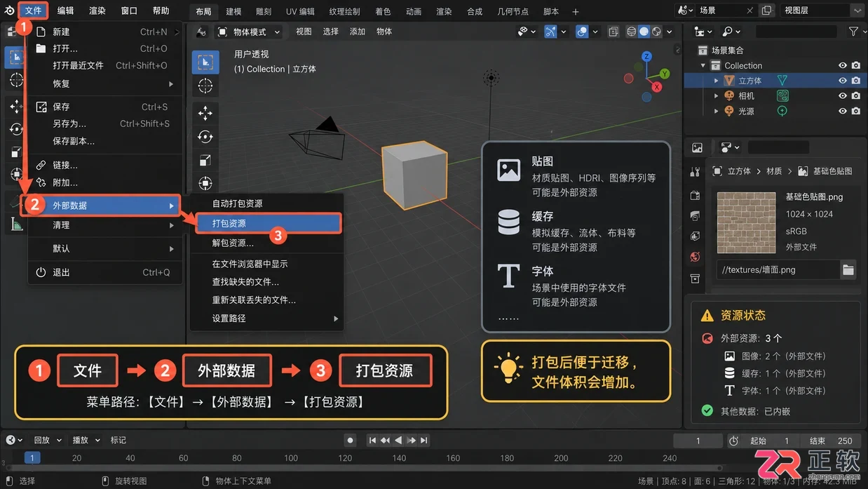Click the green Y axis gizmo handle

point(666,74)
